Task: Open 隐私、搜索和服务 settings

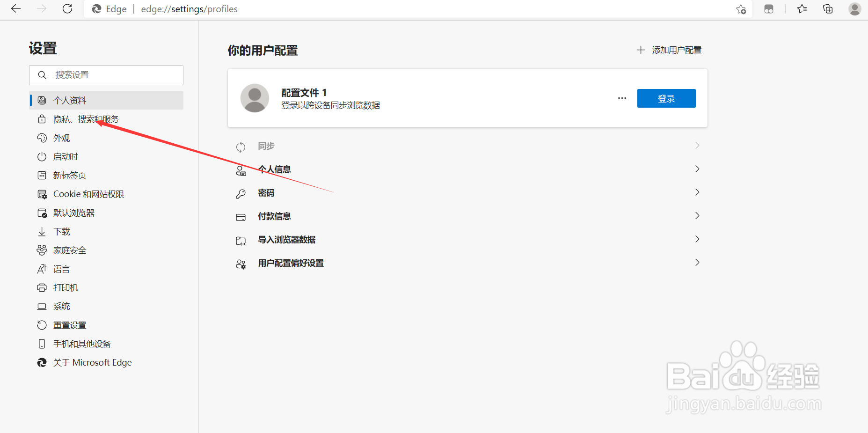Action: point(106,119)
